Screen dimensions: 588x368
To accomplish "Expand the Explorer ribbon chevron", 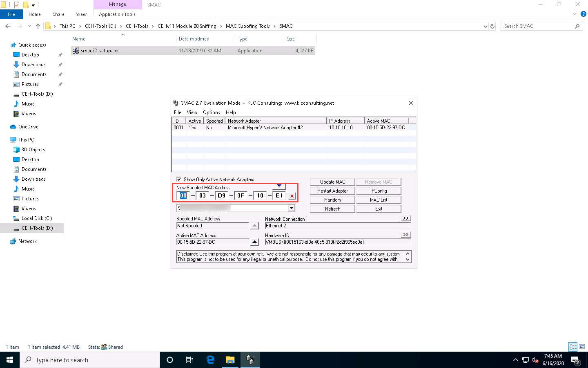I will (575, 14).
